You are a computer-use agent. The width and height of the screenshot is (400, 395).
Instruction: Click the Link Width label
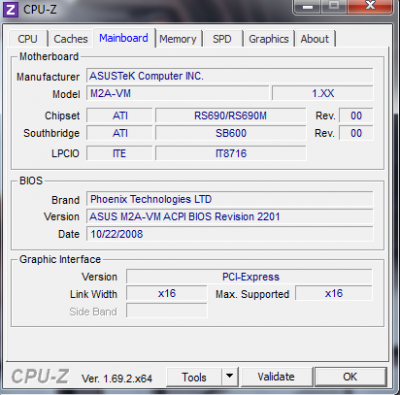(94, 294)
